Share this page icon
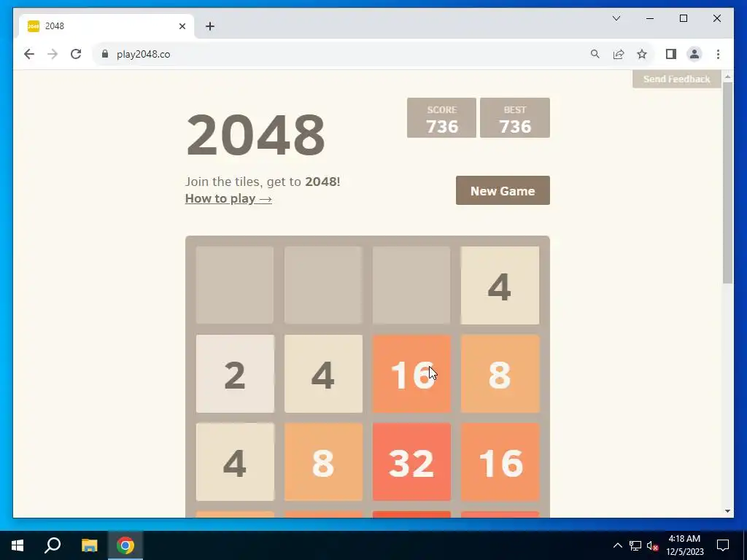This screenshot has height=560, width=747. coord(619,54)
